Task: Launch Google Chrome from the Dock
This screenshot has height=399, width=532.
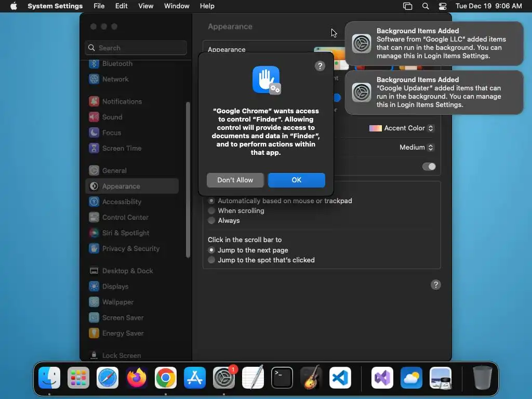Action: click(x=166, y=378)
